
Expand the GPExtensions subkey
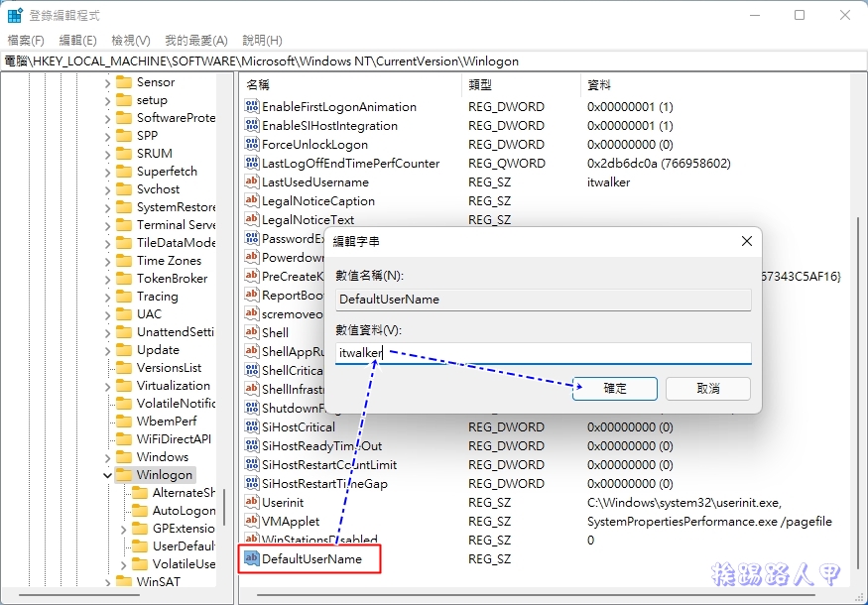(x=123, y=530)
